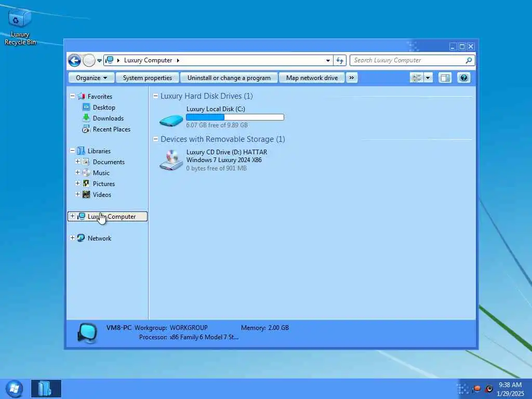
Task: Click Luxury Hard Disk Drives (1) header
Action: point(207,96)
